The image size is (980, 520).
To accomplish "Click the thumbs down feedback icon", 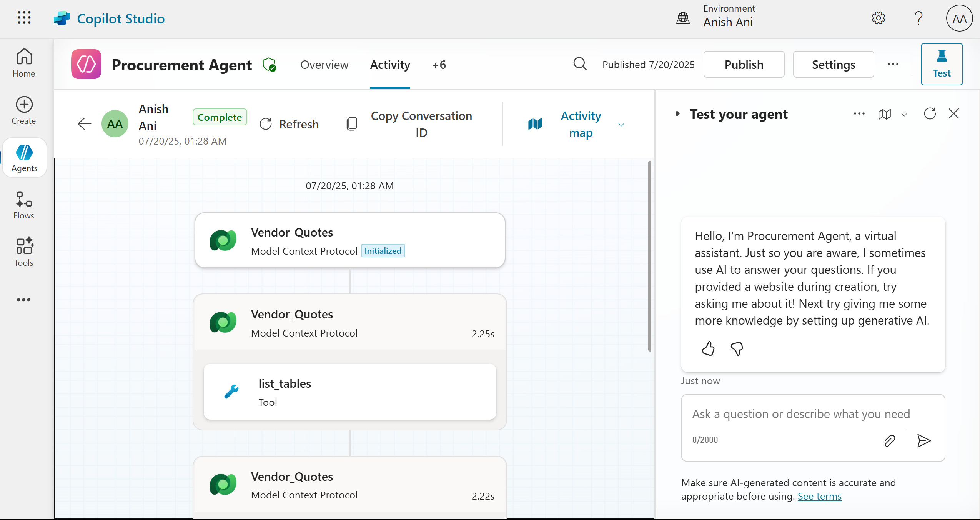I will click(737, 348).
